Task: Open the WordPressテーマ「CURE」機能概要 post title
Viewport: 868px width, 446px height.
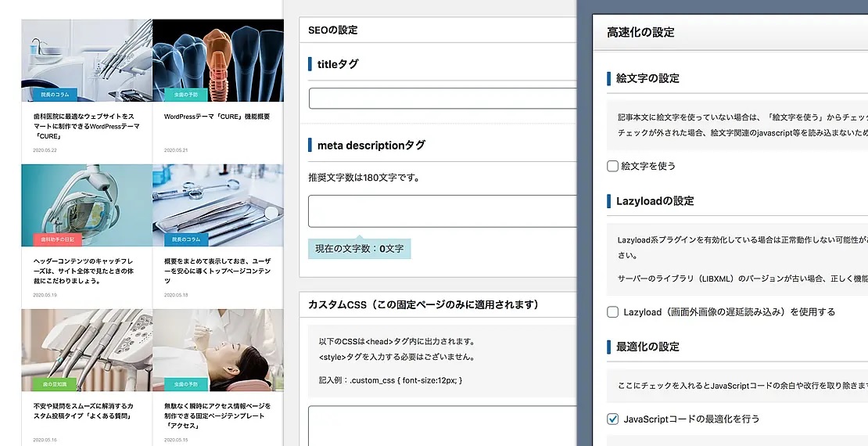Action: pos(217,117)
